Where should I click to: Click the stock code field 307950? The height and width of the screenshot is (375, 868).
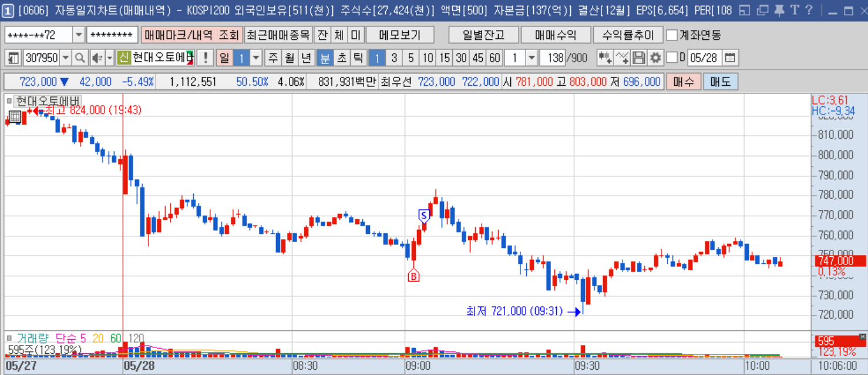(x=41, y=58)
